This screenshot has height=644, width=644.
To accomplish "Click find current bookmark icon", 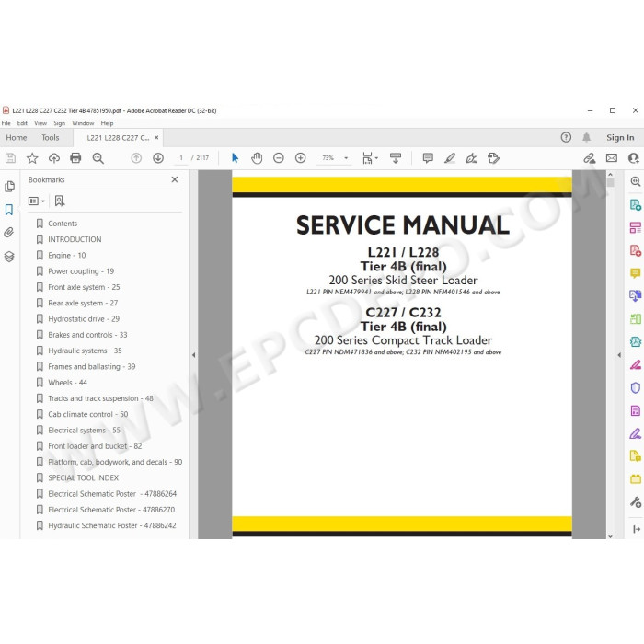I will pos(60,201).
